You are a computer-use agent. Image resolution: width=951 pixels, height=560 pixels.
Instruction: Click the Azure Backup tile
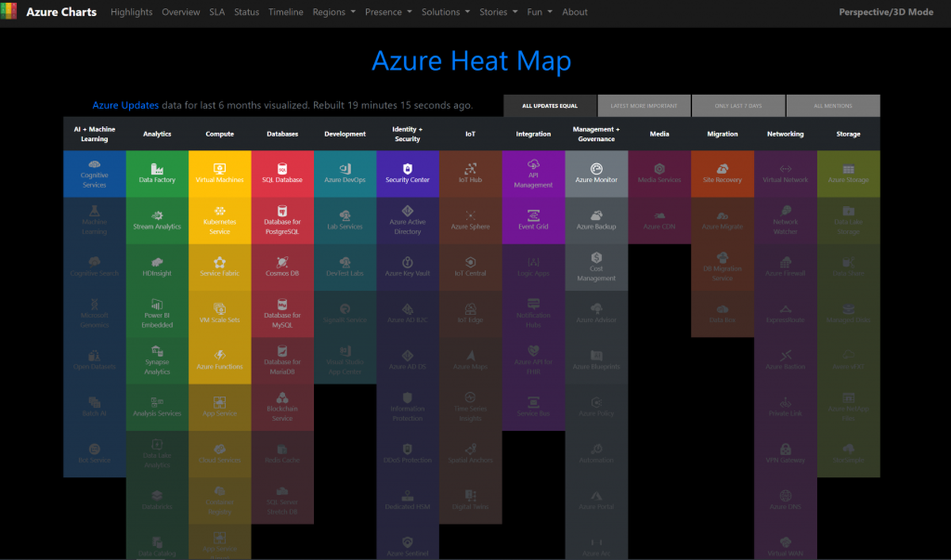[x=596, y=220]
